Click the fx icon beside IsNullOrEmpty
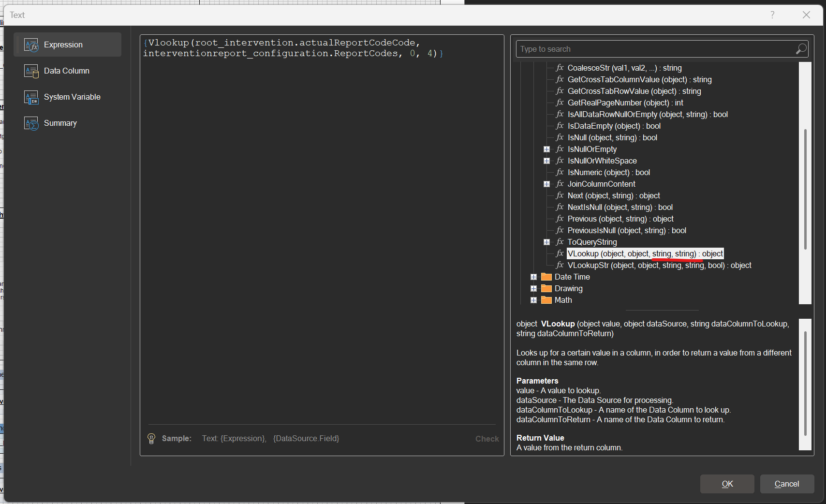826x504 pixels. [560, 149]
